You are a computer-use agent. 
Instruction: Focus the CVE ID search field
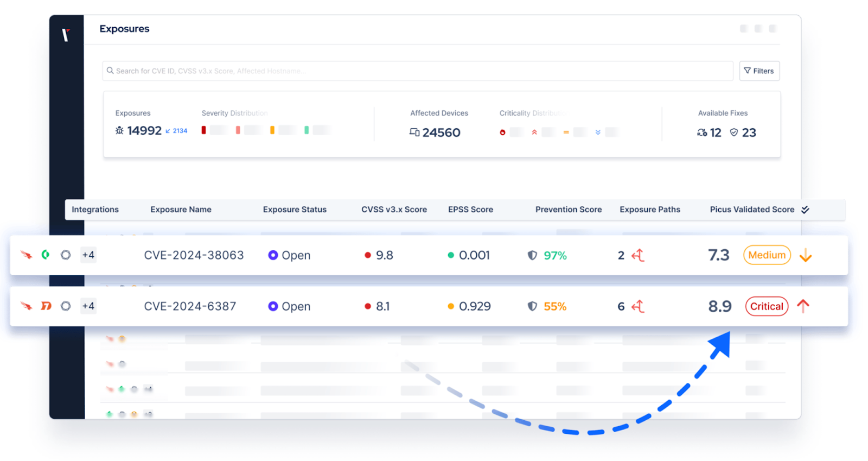pos(418,71)
